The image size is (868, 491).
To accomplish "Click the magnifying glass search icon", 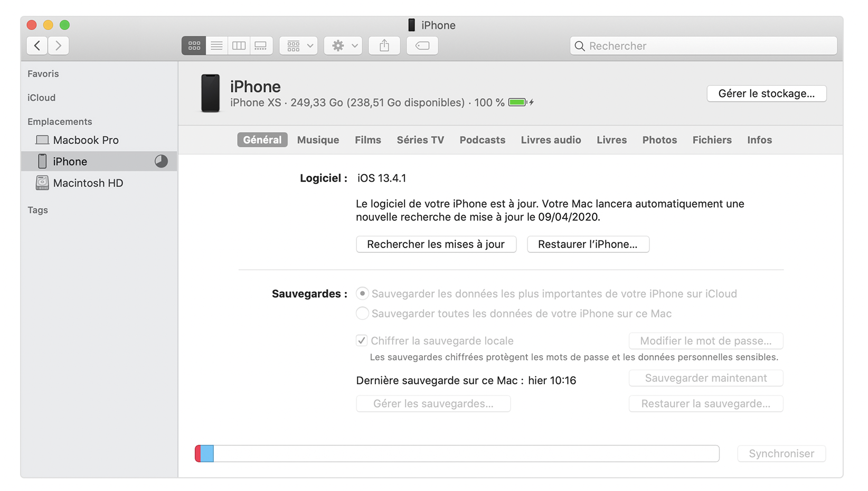I will point(580,46).
